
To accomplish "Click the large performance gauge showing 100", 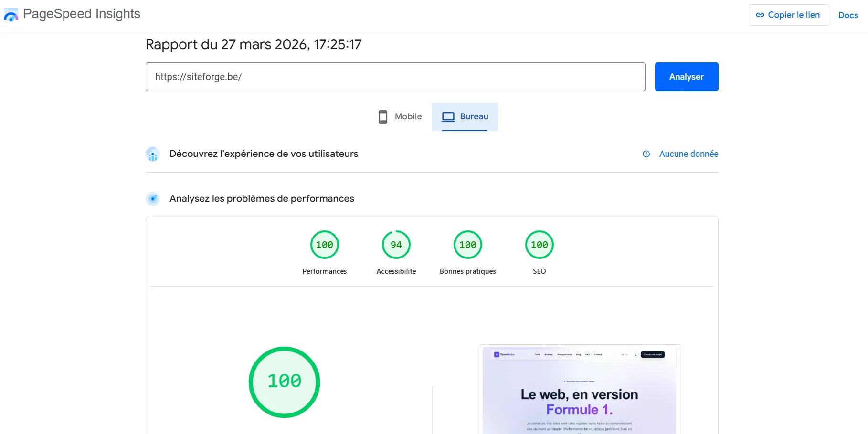I will click(285, 382).
